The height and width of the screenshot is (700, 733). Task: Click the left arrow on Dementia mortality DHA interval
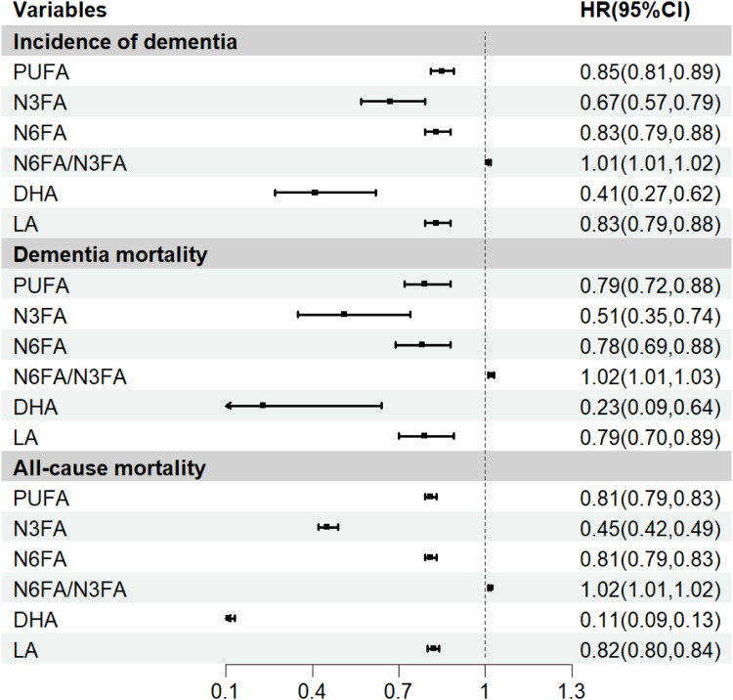(x=229, y=406)
